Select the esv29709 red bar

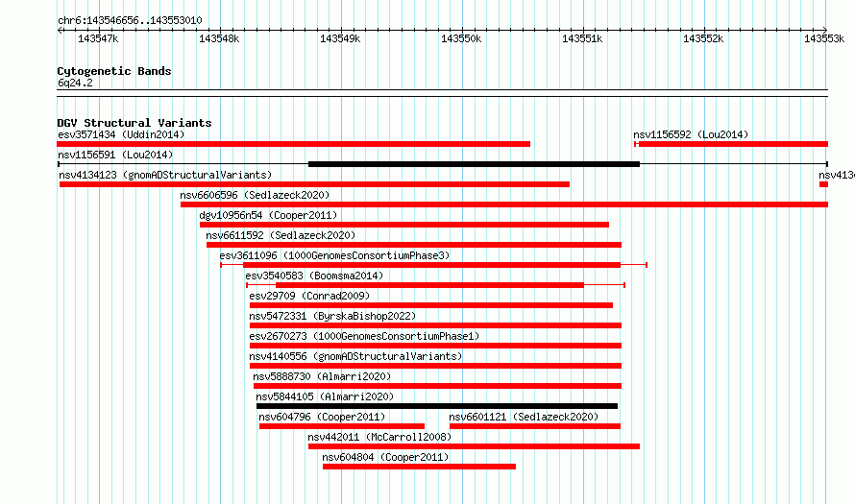click(431, 305)
